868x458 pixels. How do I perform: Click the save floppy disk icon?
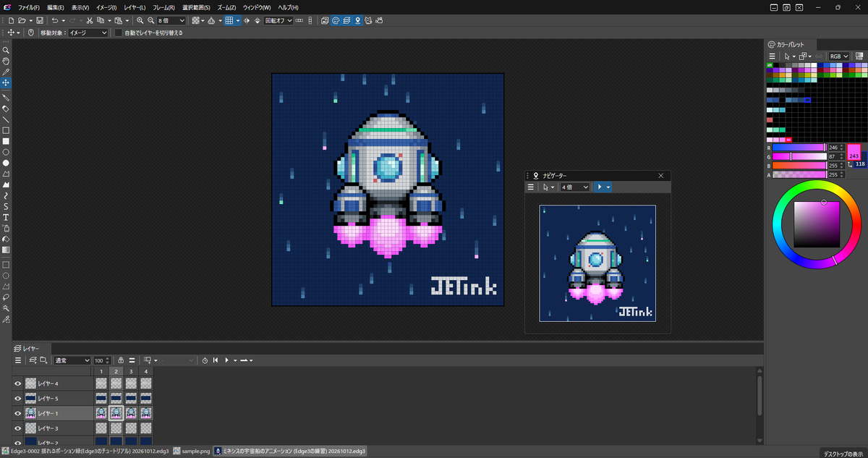point(39,20)
